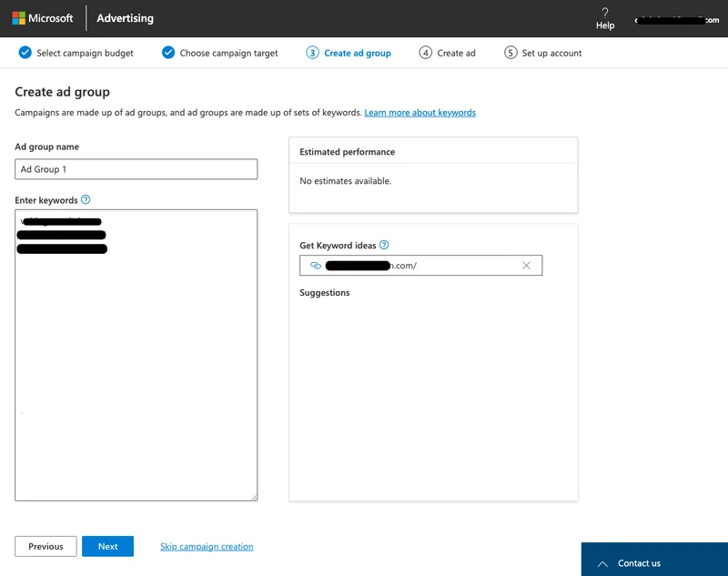The height and width of the screenshot is (576, 728).
Task: Clear the keyword ideas URL with X
Action: [526, 266]
